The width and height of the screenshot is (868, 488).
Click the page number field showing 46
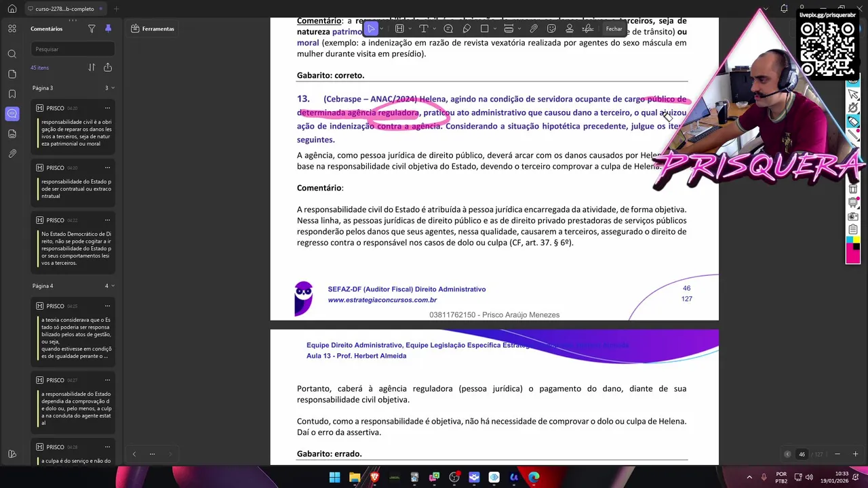pos(802,454)
